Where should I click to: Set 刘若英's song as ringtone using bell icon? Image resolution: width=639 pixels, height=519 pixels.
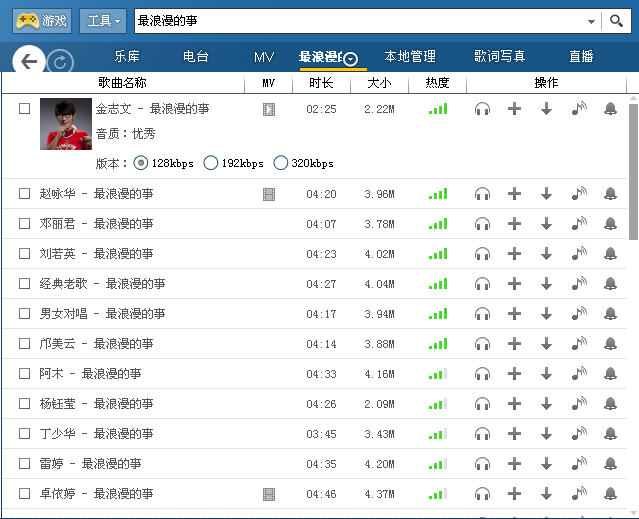[x=610, y=254]
